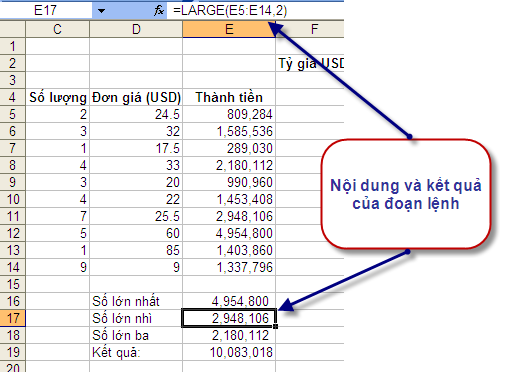This screenshot has height=372, width=524.
Task: Click the Name Box showing E17
Action: click(46, 11)
